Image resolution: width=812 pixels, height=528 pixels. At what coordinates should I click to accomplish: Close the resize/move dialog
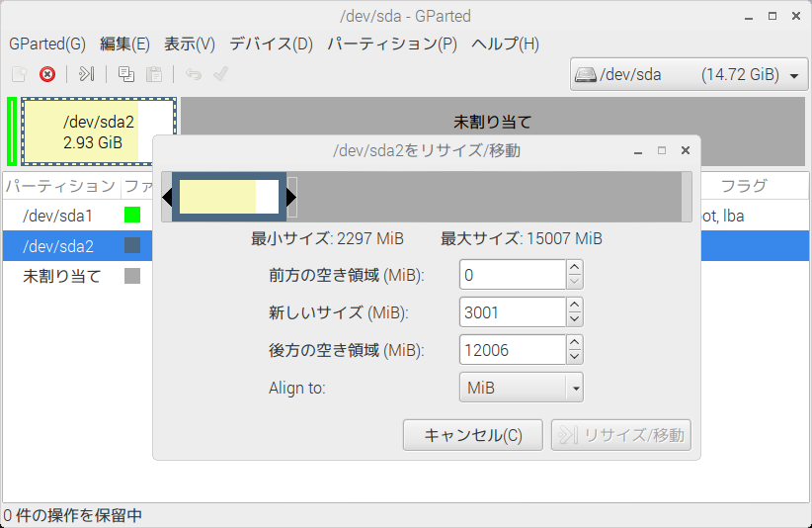tap(686, 150)
